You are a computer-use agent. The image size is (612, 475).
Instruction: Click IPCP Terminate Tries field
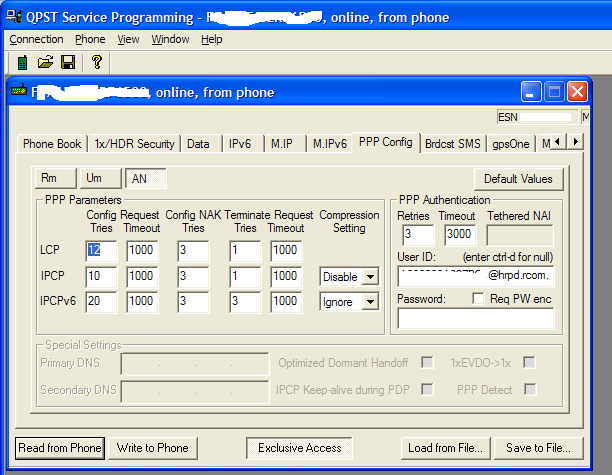pyautogui.click(x=245, y=277)
